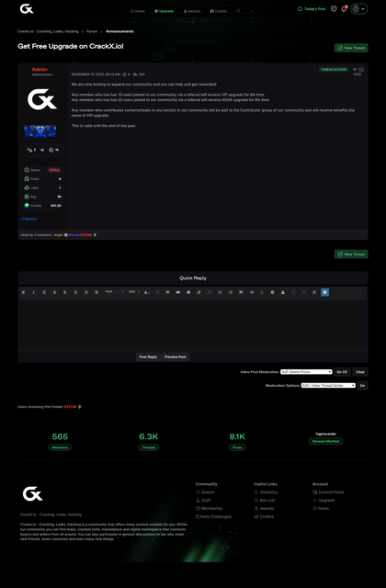Open the footer Memberlist link
This screenshot has width=386, height=588.
(209, 508)
